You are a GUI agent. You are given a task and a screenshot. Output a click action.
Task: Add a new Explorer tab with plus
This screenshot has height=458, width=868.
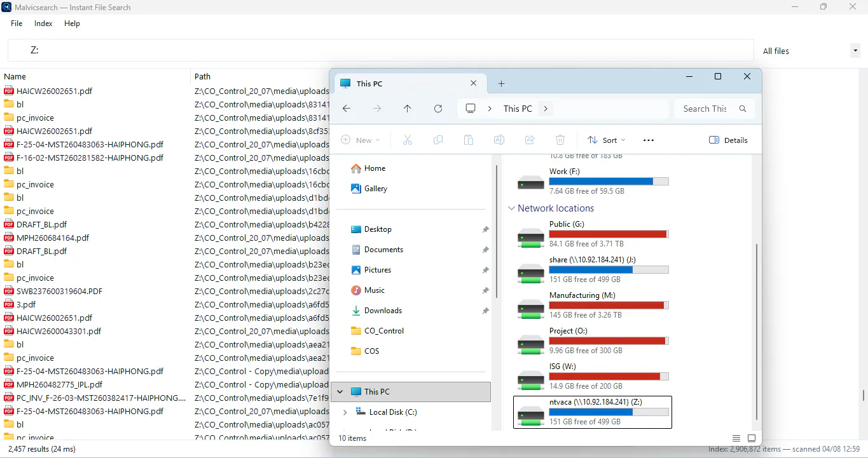(x=501, y=83)
